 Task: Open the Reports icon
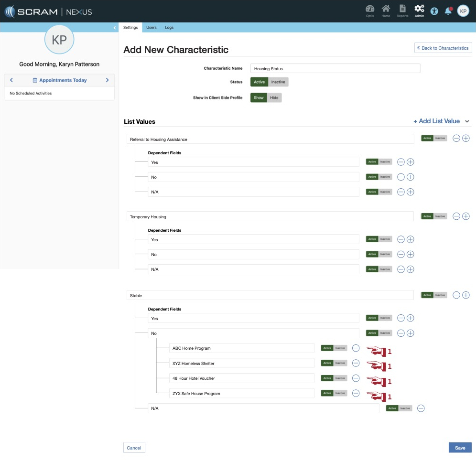tap(402, 10)
